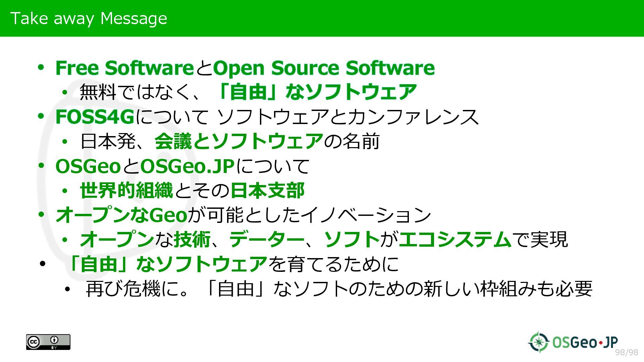The image size is (644, 362).
Task: Click the attribution person symbol in badge
Action: point(54,340)
